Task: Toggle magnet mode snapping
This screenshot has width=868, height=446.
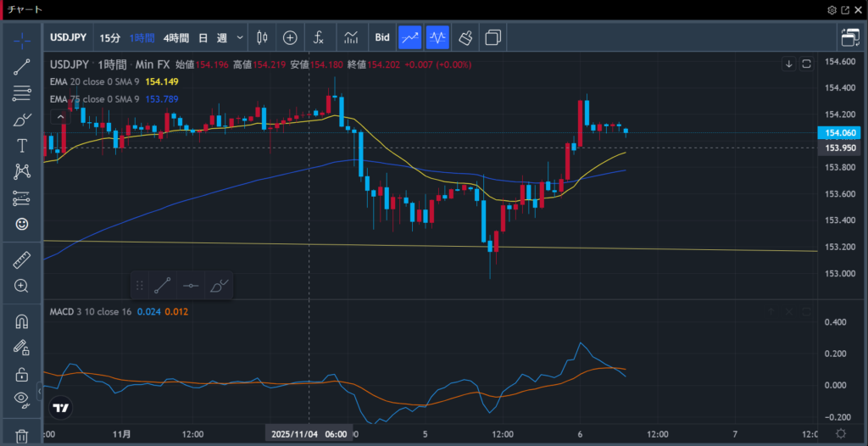Action: [22, 321]
